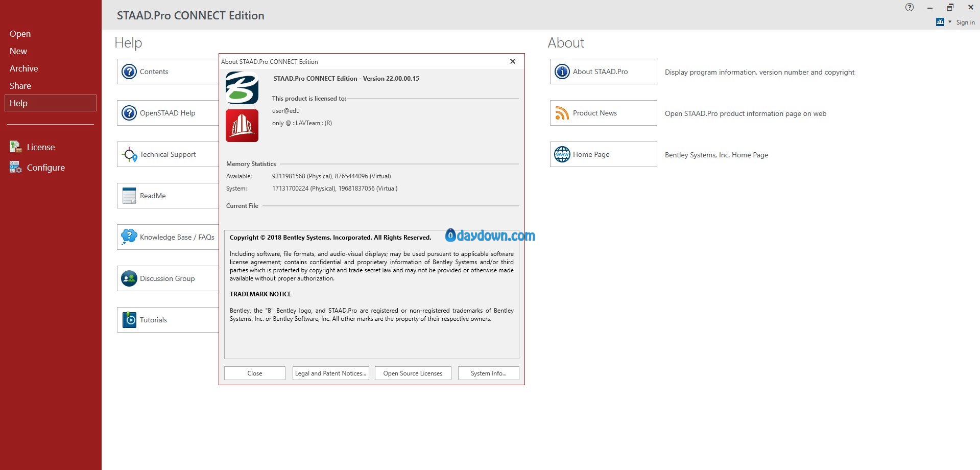Open the Open menu item

(x=20, y=34)
